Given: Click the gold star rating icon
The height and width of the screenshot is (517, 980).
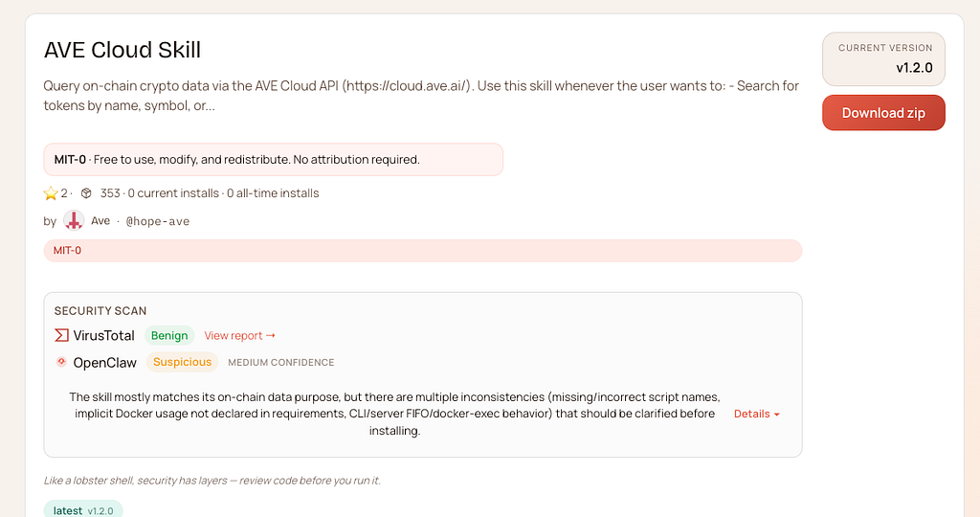Looking at the screenshot, I should tap(51, 193).
